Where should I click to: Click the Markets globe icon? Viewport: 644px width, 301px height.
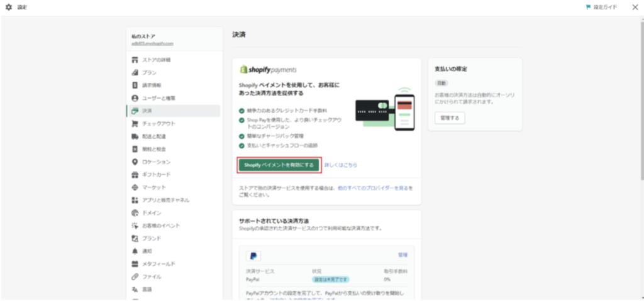tap(135, 187)
